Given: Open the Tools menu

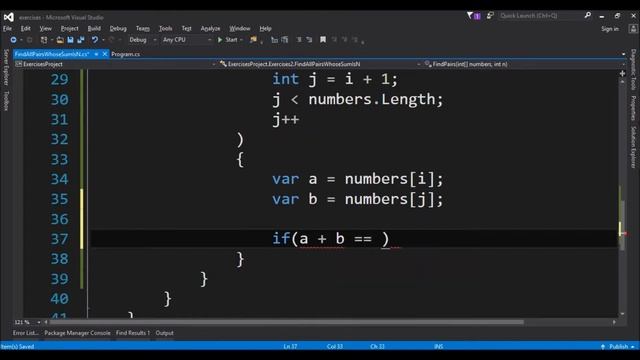Looking at the screenshot, I should (165, 29).
